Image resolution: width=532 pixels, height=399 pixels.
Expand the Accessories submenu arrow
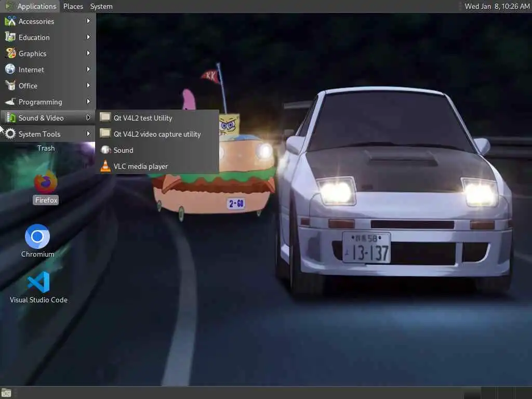pos(88,21)
